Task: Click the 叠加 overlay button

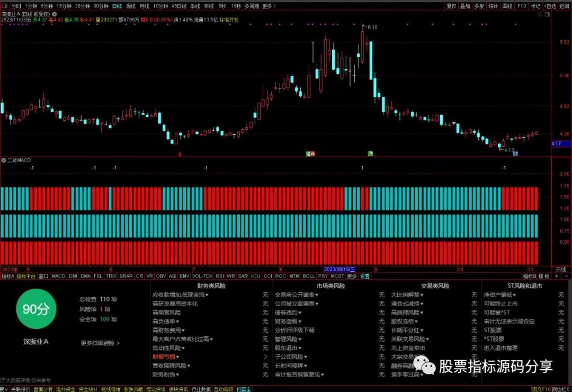Action: [x=465, y=6]
